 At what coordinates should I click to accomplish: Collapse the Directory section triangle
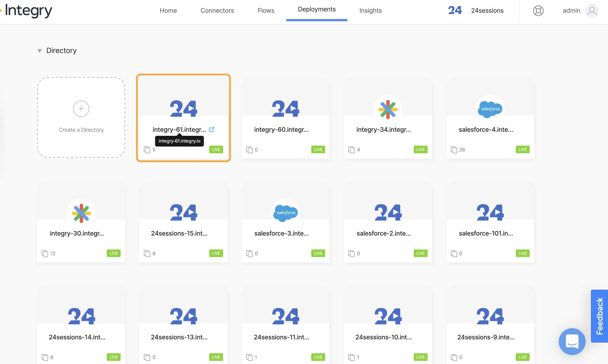[x=39, y=51]
